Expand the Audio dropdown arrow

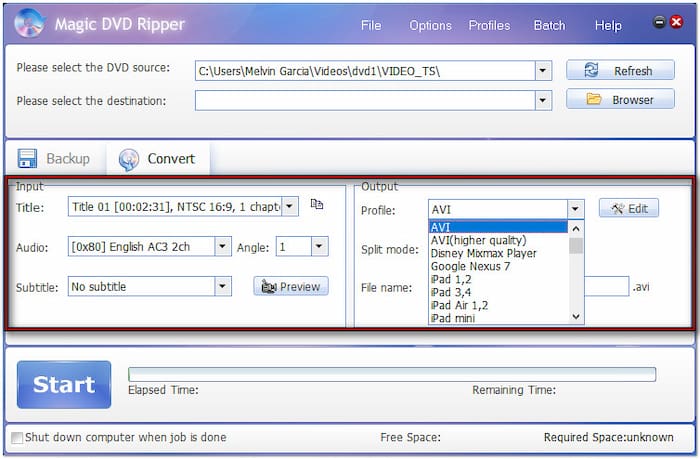pyautogui.click(x=222, y=246)
